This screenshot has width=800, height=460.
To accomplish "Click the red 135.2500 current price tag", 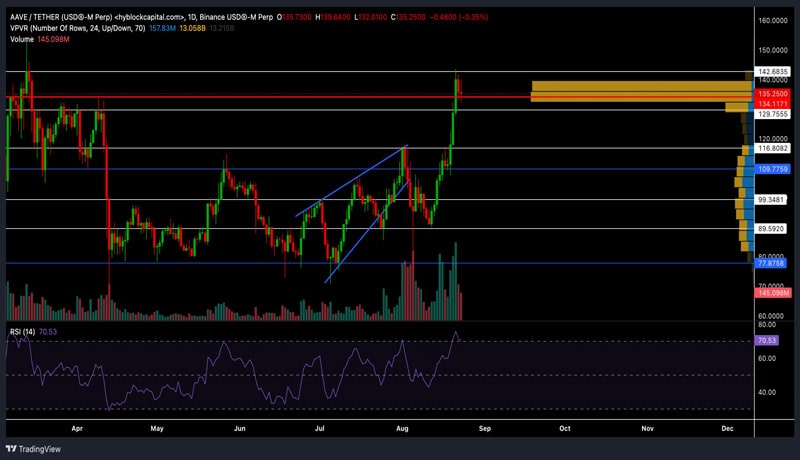I will click(x=775, y=94).
